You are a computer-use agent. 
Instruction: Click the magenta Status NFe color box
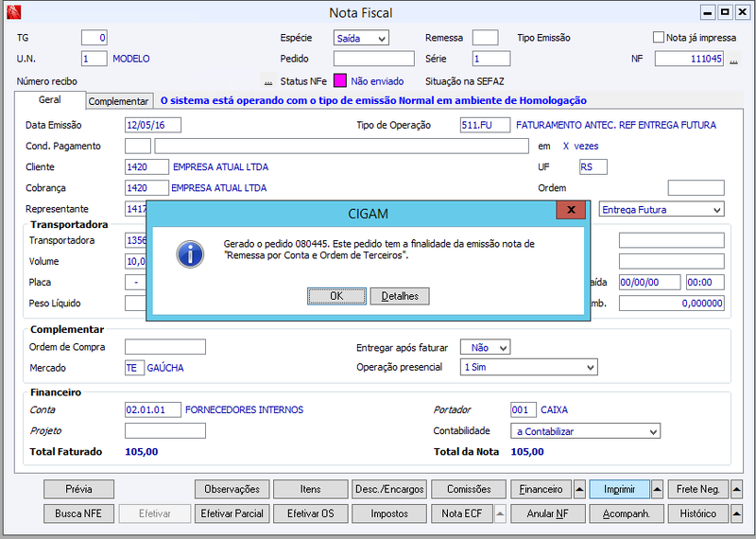coord(340,80)
